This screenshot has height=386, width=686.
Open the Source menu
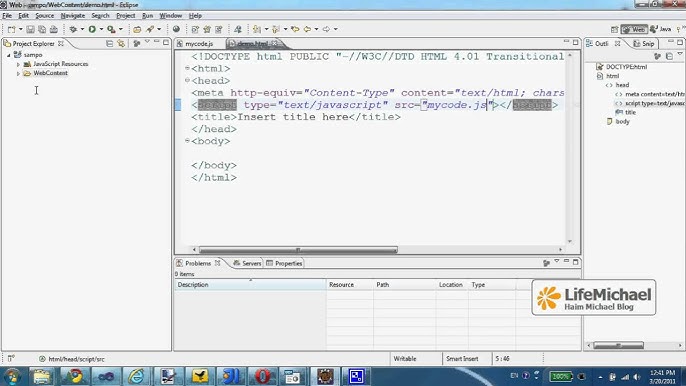45,15
